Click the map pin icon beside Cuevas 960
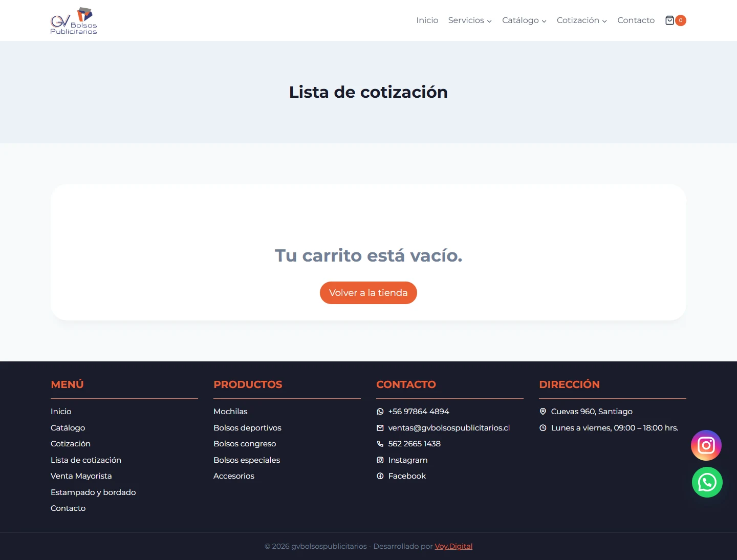Image resolution: width=737 pixels, height=560 pixels. tap(543, 412)
